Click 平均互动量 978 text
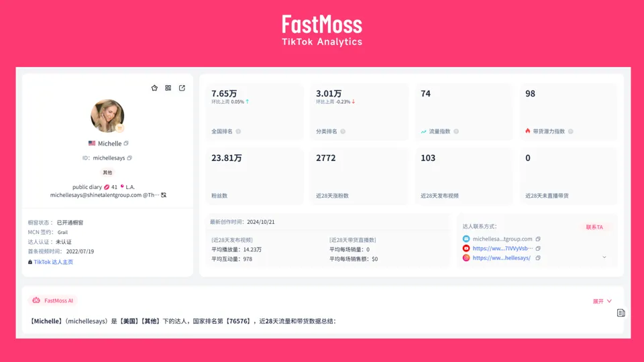This screenshot has width=644, height=362. click(231, 259)
